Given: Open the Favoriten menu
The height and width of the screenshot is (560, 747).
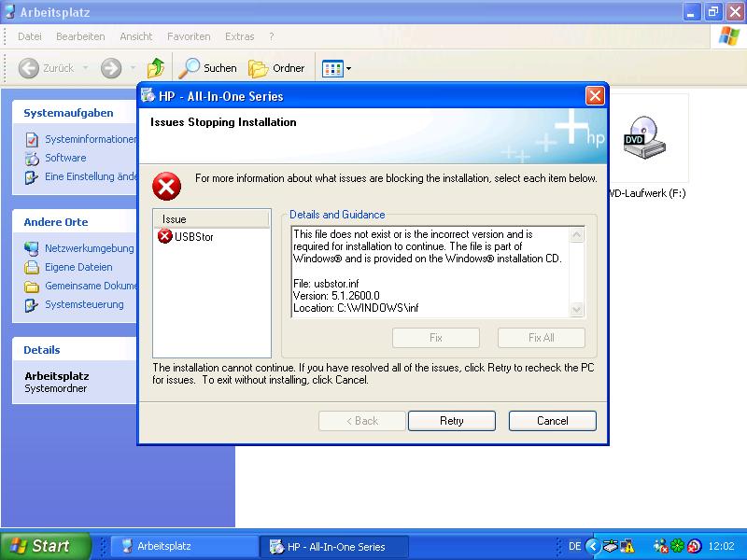Looking at the screenshot, I should tap(189, 36).
